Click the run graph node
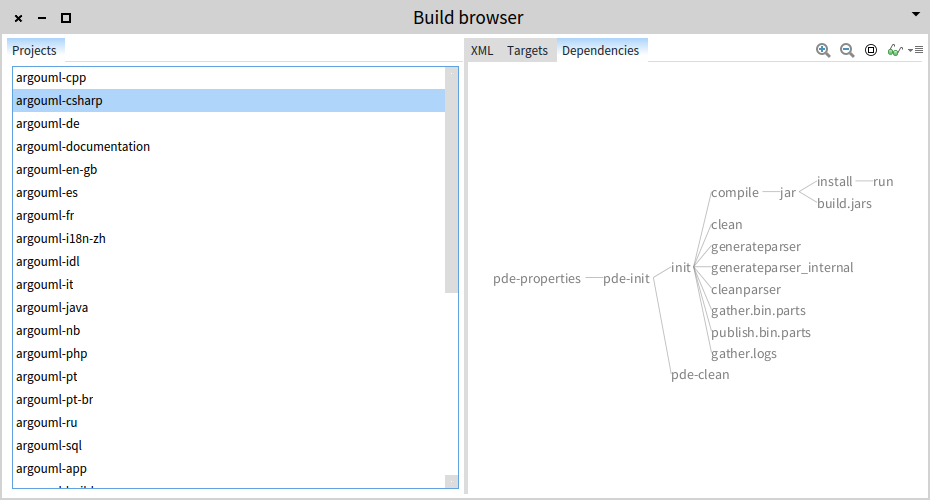 pyautogui.click(x=883, y=182)
